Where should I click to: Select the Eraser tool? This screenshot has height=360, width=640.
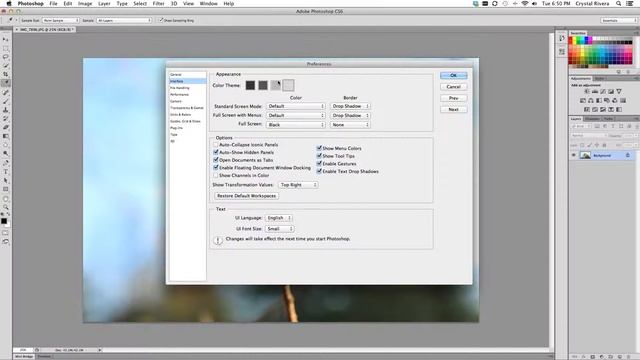point(5,127)
